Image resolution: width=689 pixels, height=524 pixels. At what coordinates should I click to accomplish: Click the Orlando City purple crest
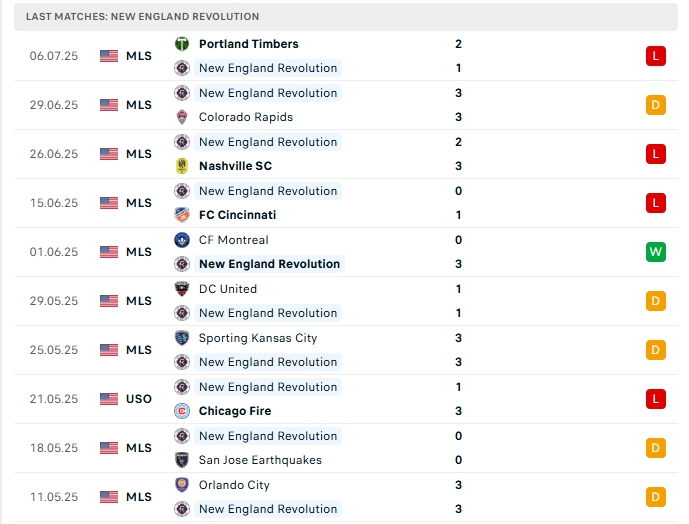(182, 485)
